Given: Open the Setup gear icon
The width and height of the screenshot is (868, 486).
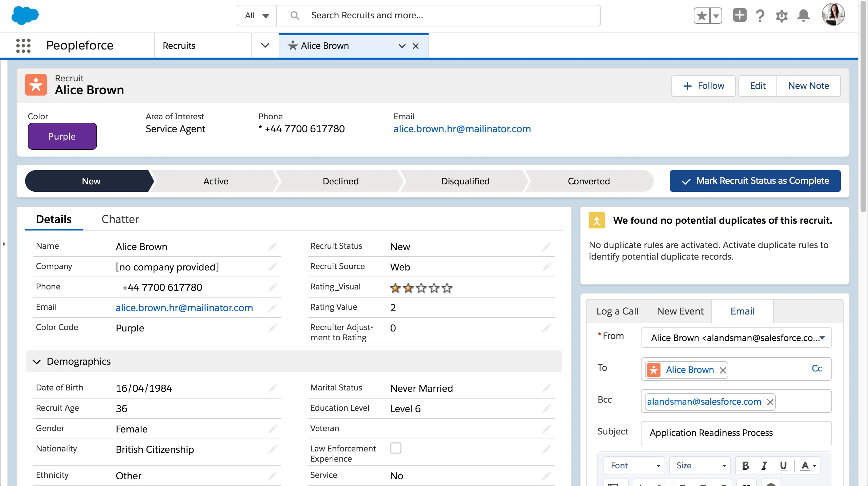Looking at the screenshot, I should pyautogui.click(x=782, y=16).
